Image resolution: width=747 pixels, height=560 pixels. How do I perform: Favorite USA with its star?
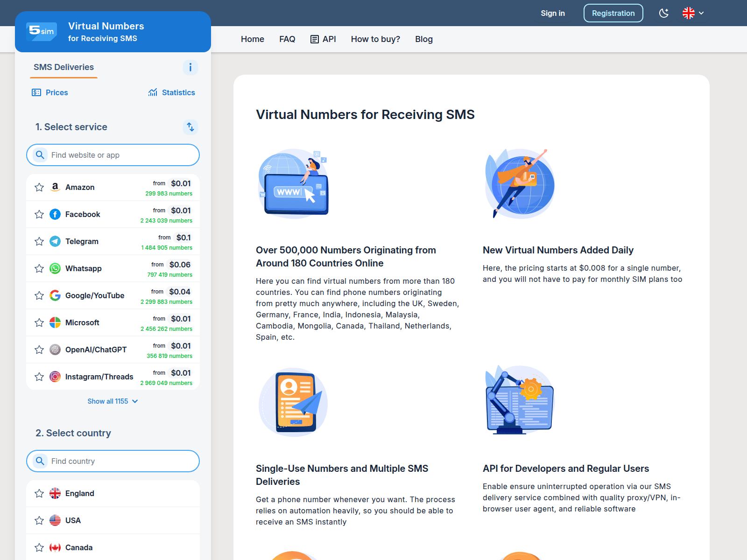pos(39,520)
